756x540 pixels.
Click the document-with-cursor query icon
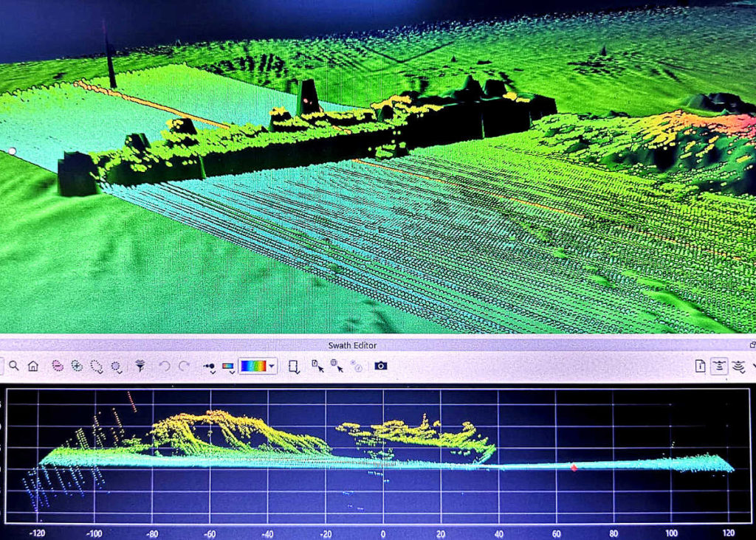(317, 366)
